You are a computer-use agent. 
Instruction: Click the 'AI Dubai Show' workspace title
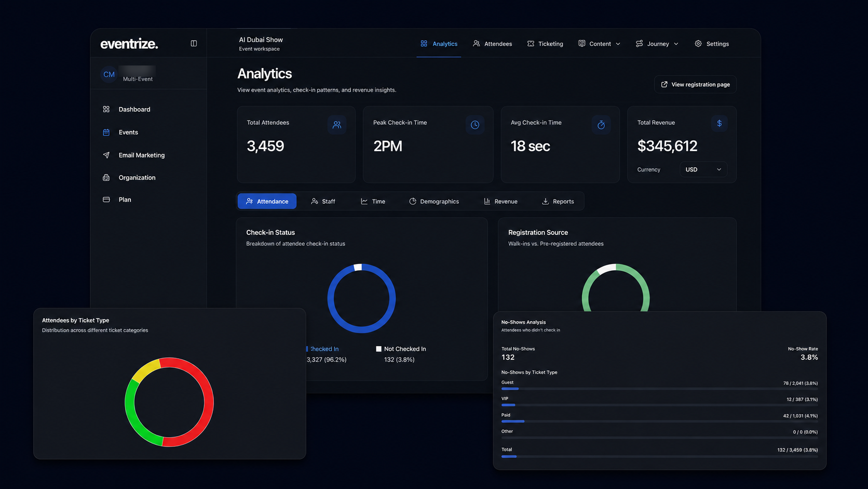pos(261,39)
